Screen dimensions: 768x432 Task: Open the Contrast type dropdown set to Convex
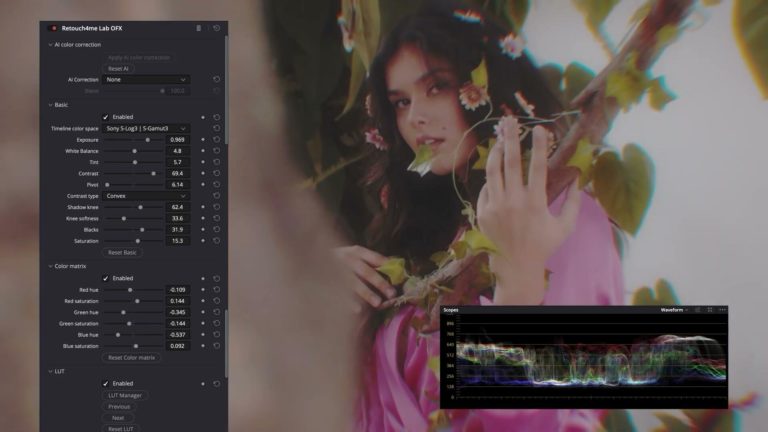tap(146, 196)
